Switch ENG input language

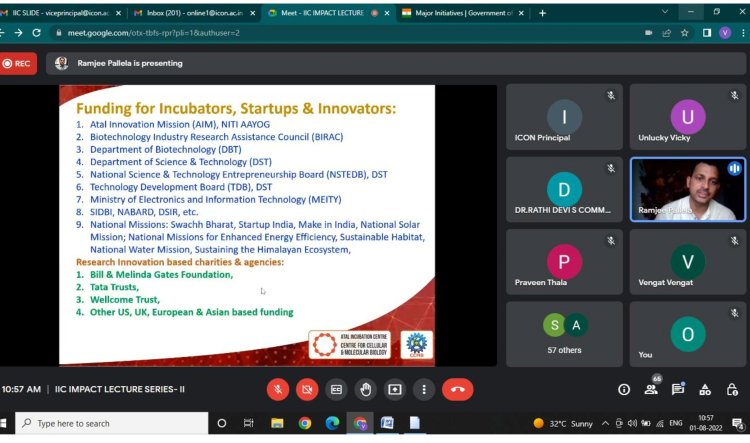[676, 423]
